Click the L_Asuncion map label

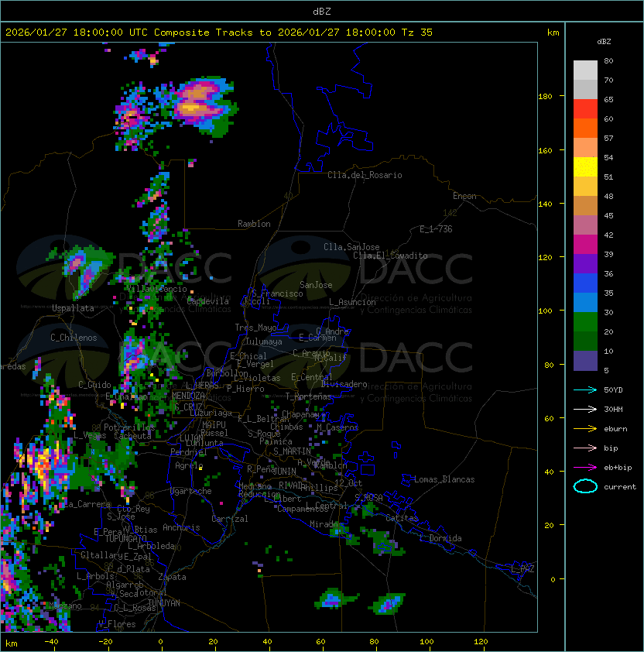(352, 301)
